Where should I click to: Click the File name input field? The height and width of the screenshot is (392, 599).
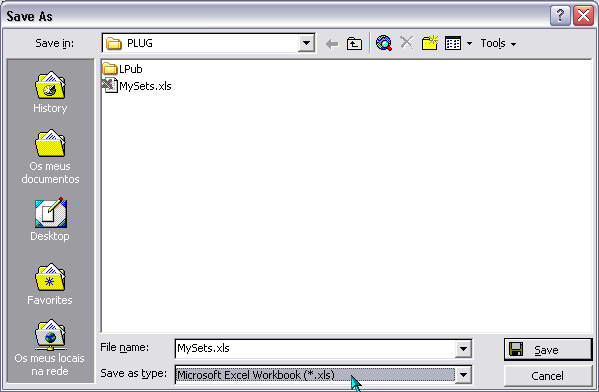point(315,348)
